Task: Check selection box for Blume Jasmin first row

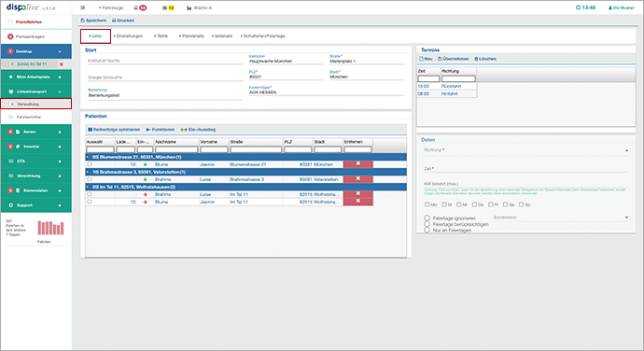Action: pyautogui.click(x=90, y=164)
